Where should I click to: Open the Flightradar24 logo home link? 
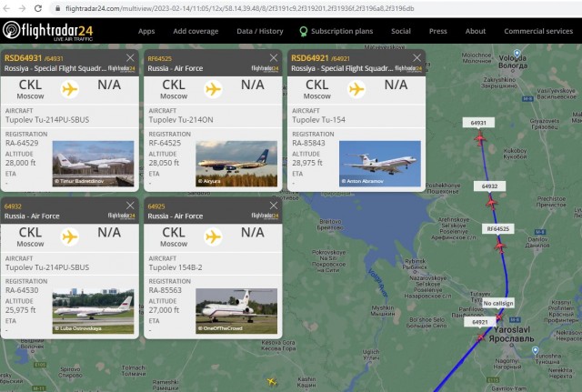(x=47, y=31)
